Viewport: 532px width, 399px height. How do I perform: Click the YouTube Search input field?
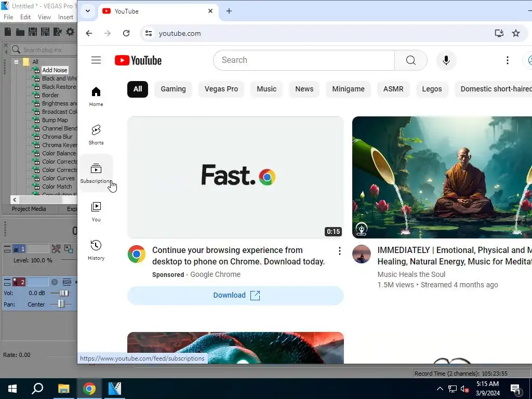tap(304, 60)
